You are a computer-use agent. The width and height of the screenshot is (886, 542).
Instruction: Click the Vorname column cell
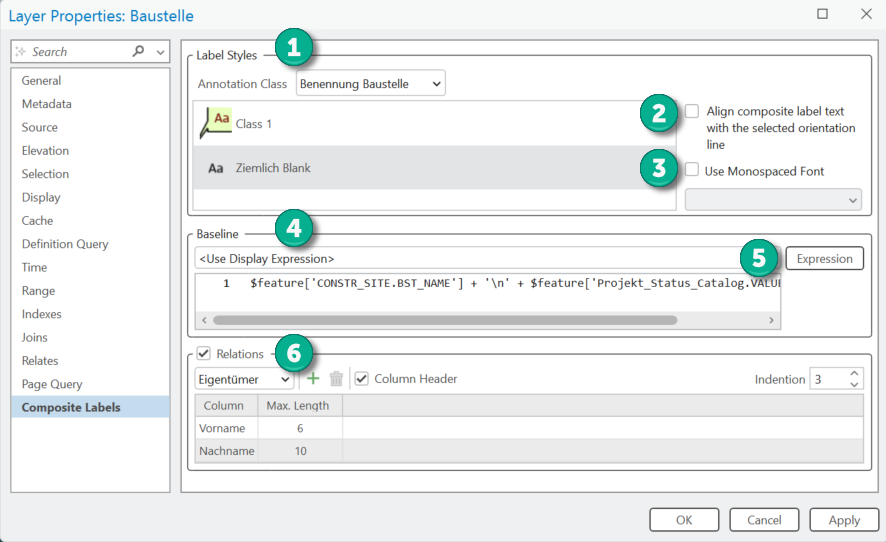click(226, 428)
